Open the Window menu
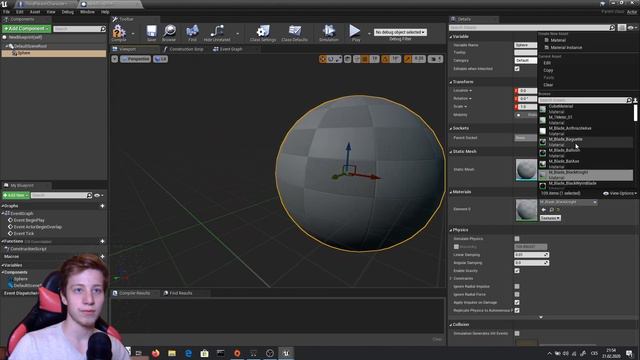Screen dimensions: 640x360 click(x=87, y=12)
